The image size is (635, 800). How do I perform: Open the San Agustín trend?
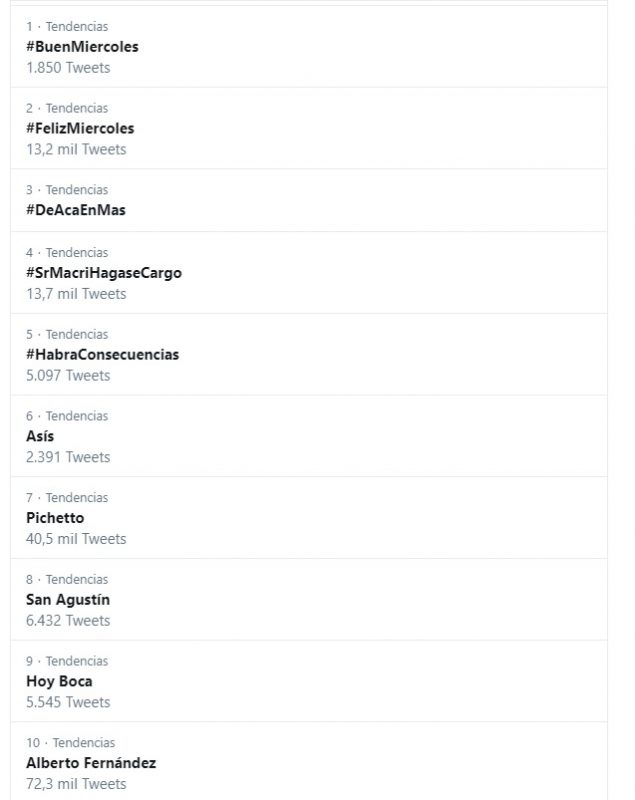68,601
